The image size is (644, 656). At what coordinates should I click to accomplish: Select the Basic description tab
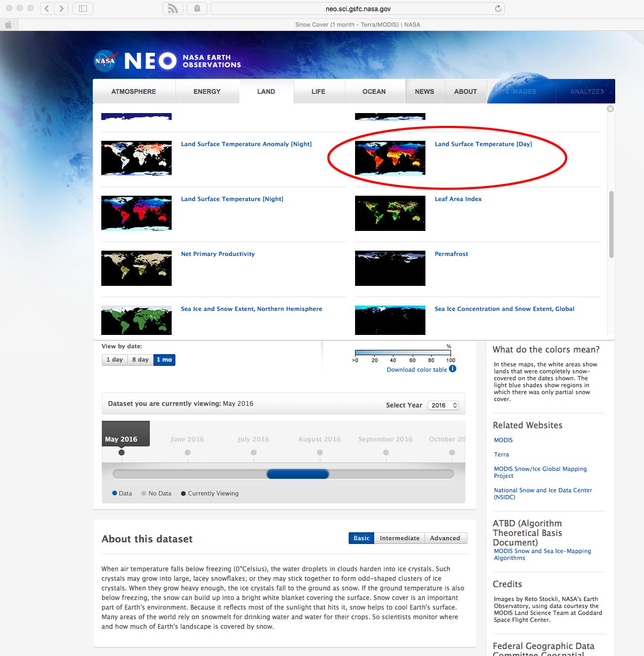point(361,538)
